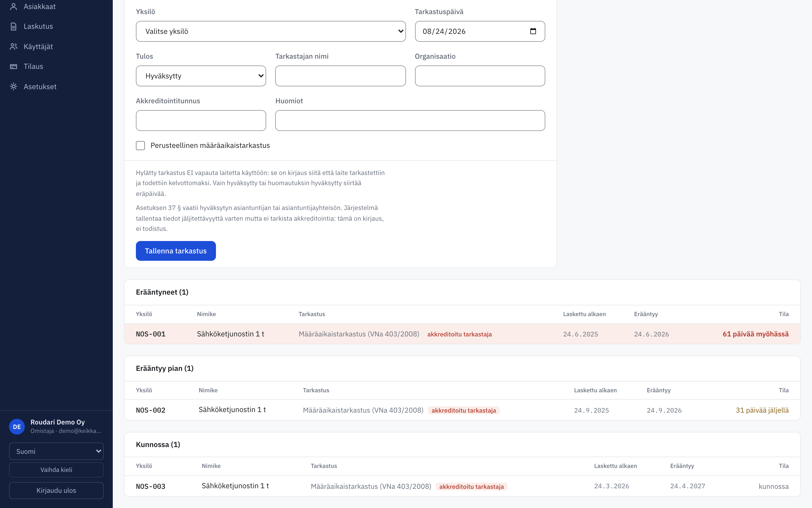Click the Erääntyneet (1) section heading
812x508 pixels.
[x=162, y=292]
